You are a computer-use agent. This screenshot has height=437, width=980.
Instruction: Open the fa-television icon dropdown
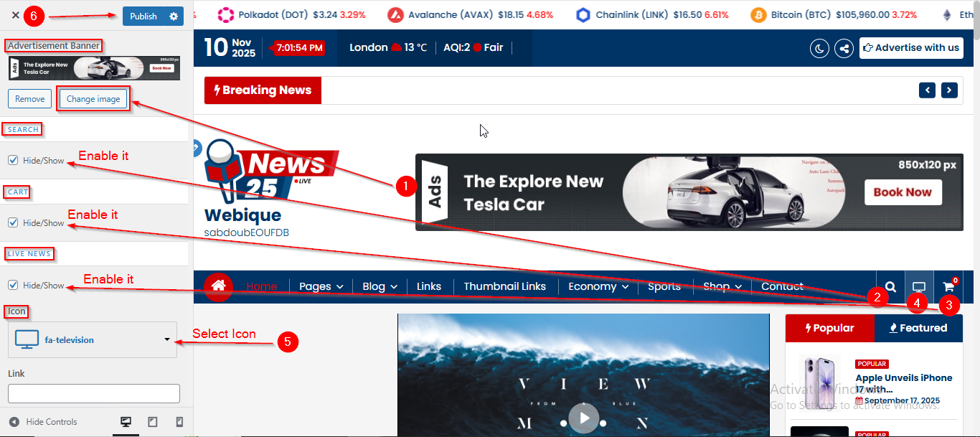tap(93, 339)
